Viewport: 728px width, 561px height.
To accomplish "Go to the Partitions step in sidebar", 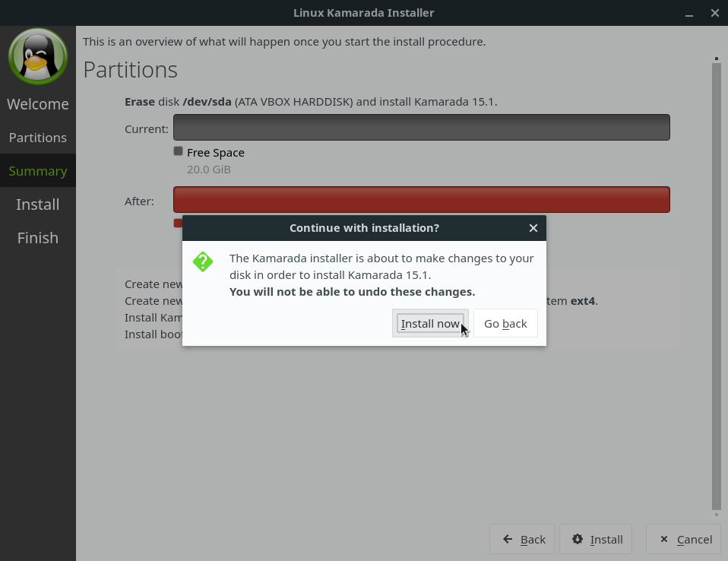I will pyautogui.click(x=38, y=138).
